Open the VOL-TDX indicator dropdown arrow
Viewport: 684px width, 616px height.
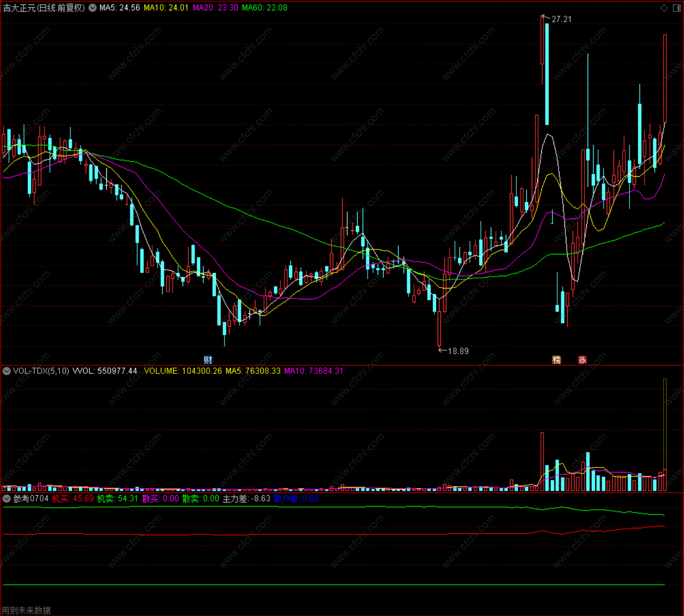[x=6, y=371]
